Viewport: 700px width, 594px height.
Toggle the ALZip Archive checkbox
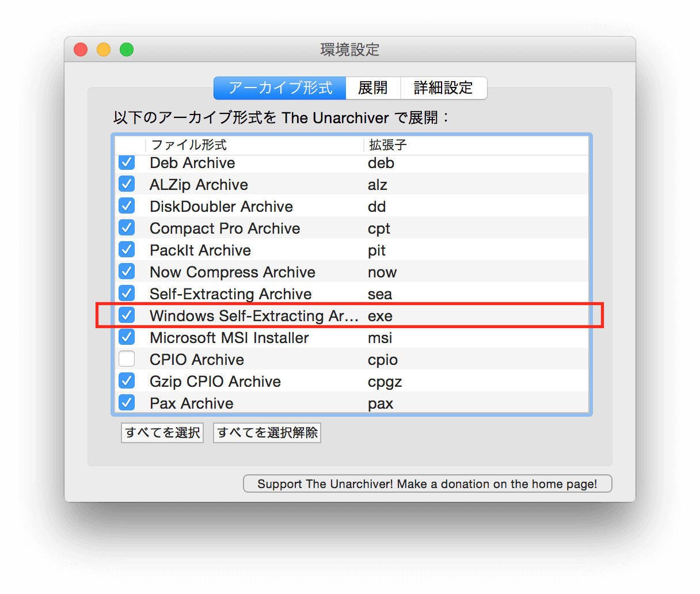127,184
